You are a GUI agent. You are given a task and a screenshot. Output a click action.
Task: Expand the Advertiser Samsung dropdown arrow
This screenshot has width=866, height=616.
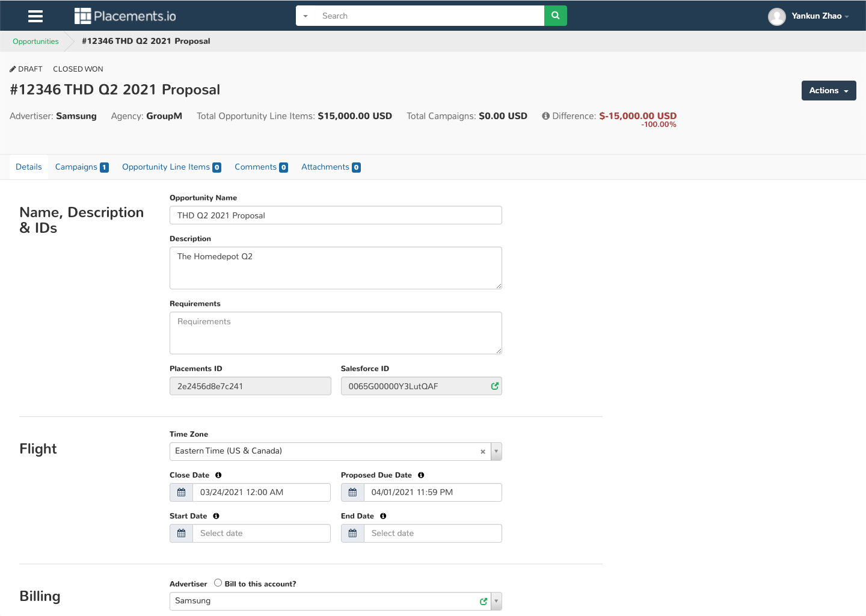pyautogui.click(x=496, y=601)
